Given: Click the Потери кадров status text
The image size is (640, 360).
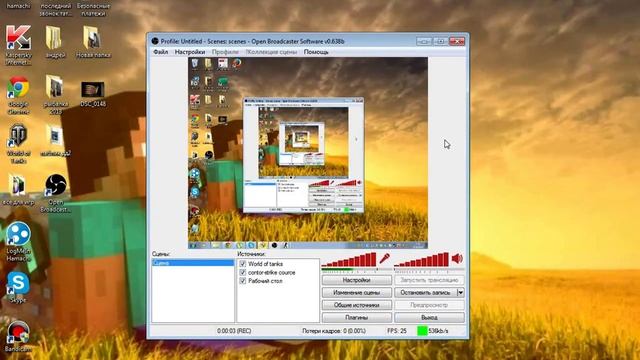Looking at the screenshot, I should [334, 331].
